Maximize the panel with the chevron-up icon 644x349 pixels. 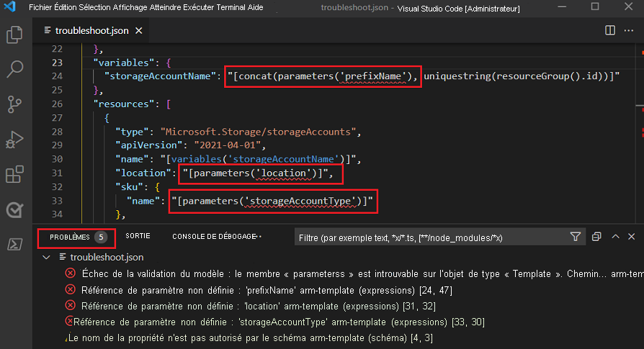pos(615,237)
